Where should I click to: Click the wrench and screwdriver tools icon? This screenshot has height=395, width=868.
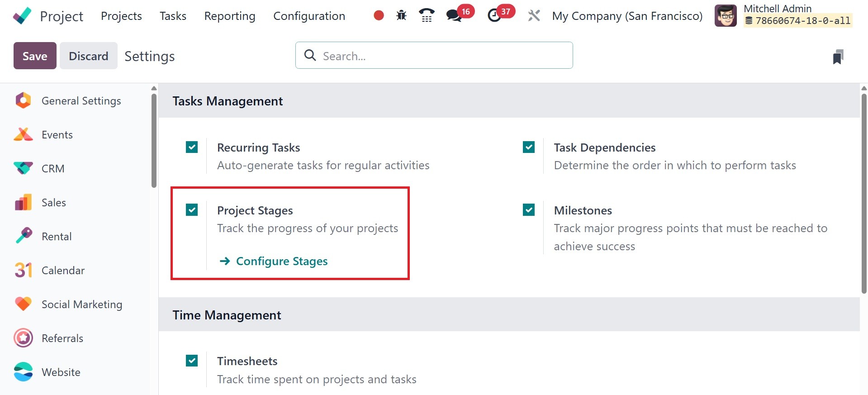click(x=534, y=16)
